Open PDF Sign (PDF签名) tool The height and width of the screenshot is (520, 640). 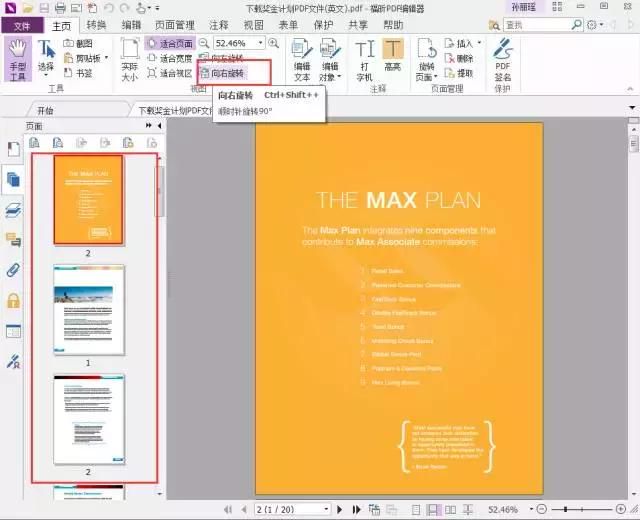click(503, 60)
